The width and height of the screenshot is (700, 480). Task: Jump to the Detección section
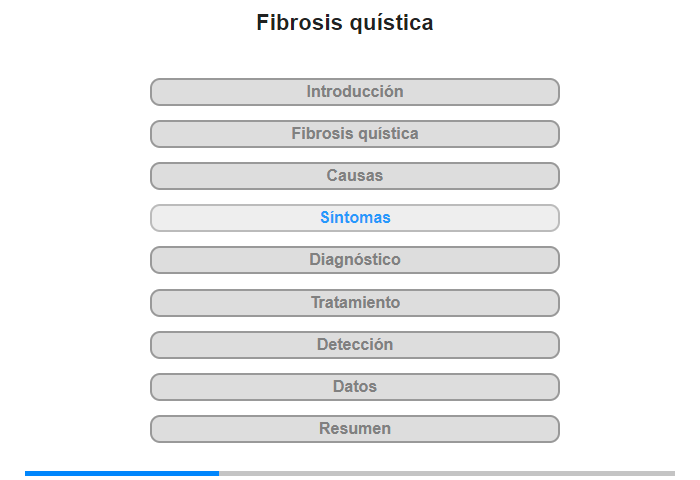coord(355,345)
